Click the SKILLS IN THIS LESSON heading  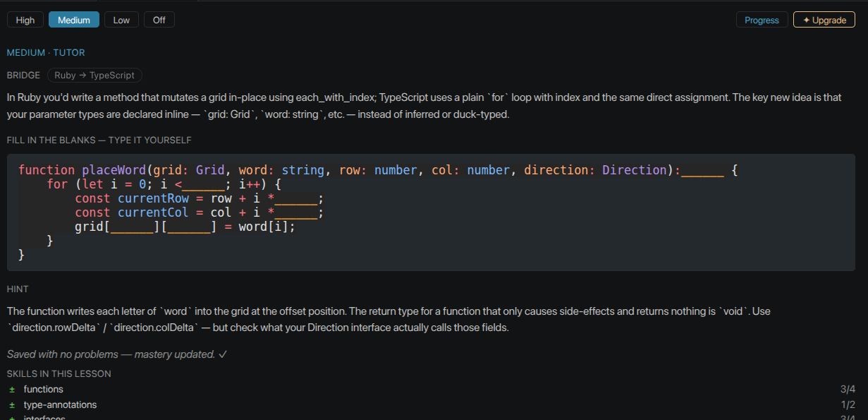click(59, 374)
